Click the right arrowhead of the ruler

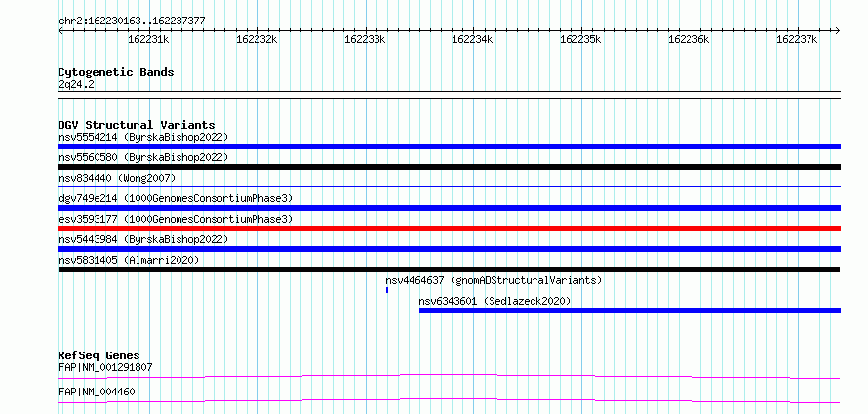838,31
